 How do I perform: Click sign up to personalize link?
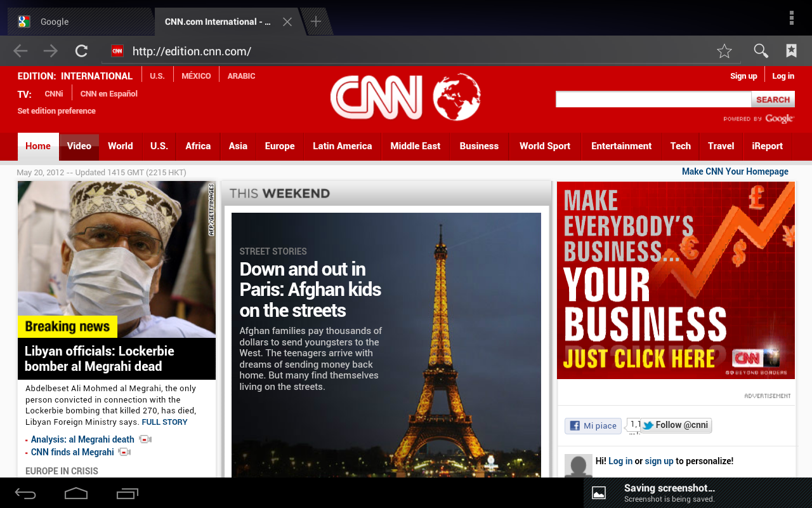tap(659, 461)
